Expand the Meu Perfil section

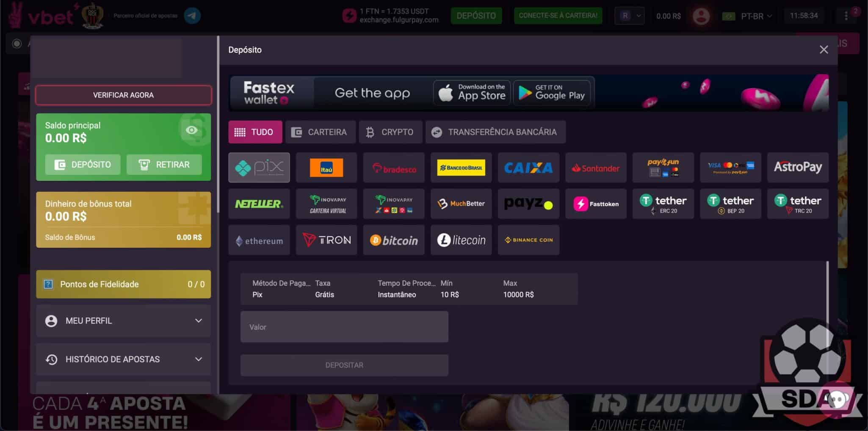(x=123, y=320)
